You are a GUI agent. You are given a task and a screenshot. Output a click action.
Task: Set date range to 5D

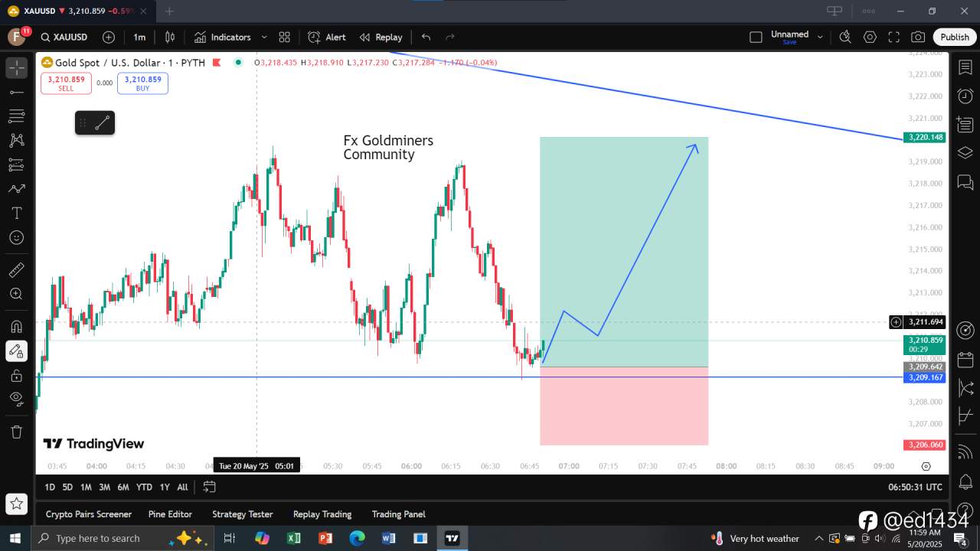(67, 487)
